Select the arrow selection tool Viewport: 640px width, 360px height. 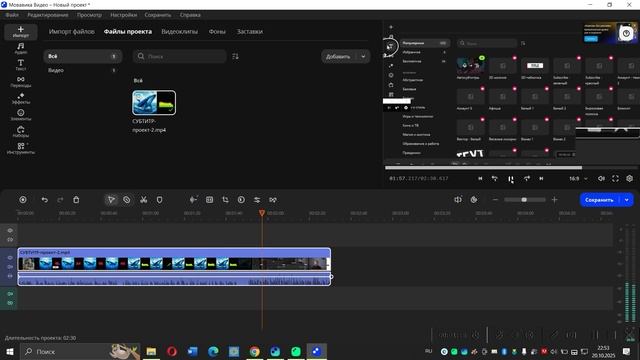(111, 200)
